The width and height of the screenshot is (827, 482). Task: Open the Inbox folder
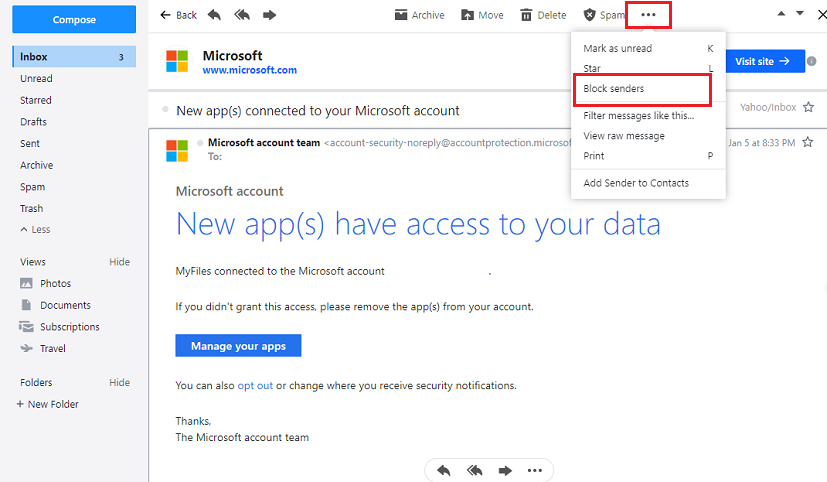pyautogui.click(x=34, y=57)
